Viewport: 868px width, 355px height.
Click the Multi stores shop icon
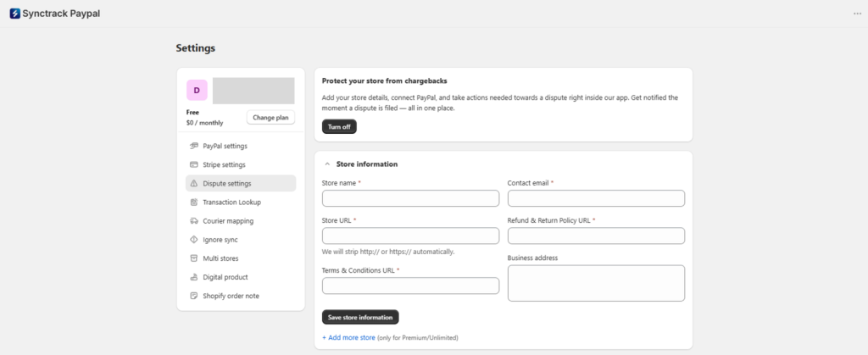click(194, 258)
